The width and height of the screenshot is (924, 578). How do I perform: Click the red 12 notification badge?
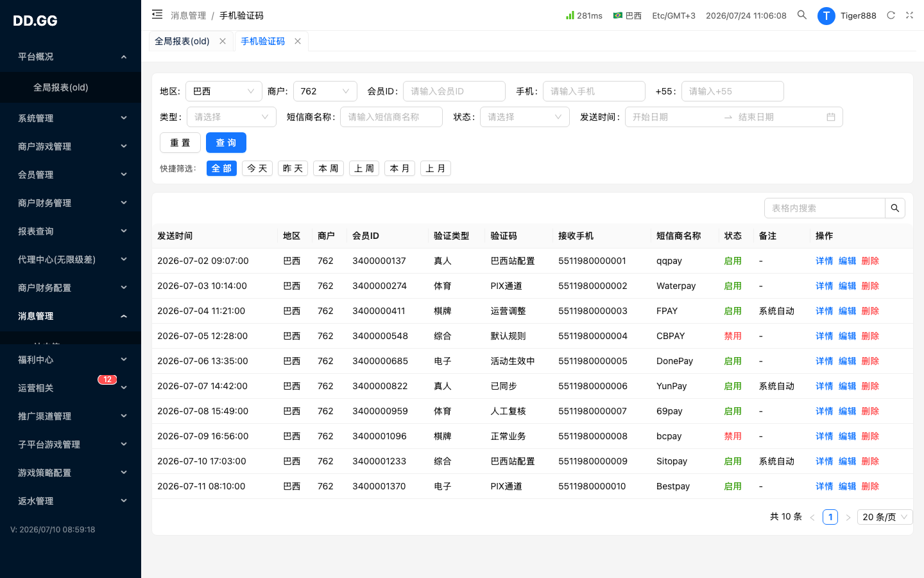(x=107, y=380)
